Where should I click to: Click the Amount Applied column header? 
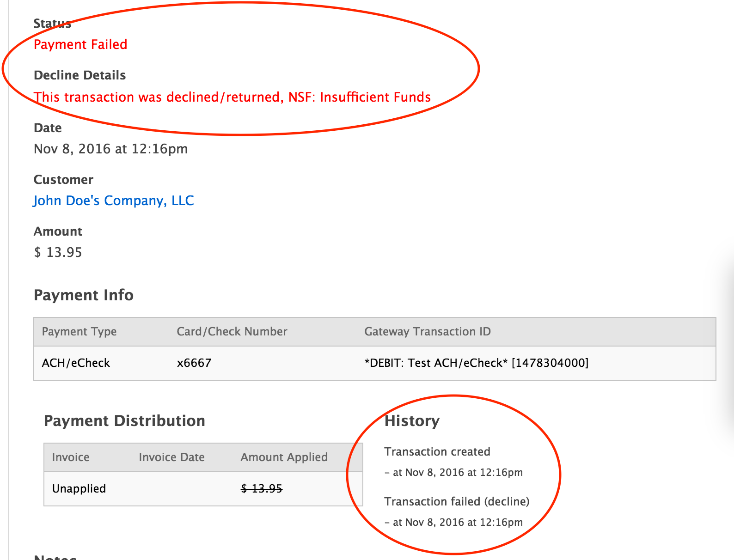(284, 457)
